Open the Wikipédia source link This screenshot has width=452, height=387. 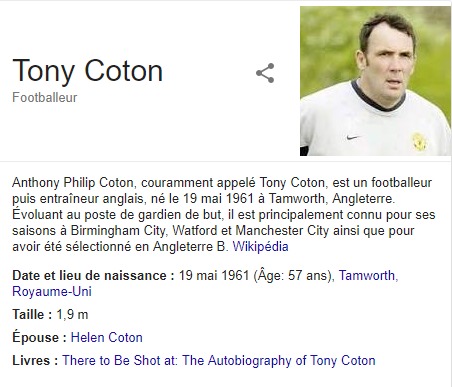[260, 247]
